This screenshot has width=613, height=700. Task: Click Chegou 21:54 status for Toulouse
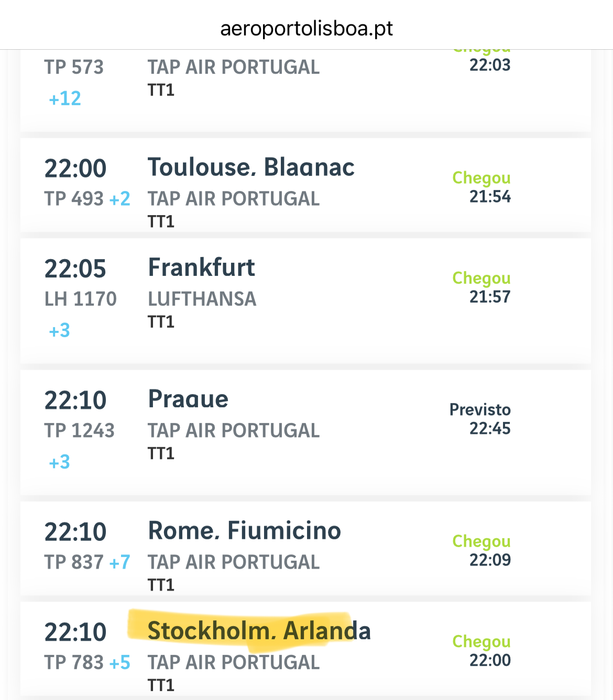[481, 187]
